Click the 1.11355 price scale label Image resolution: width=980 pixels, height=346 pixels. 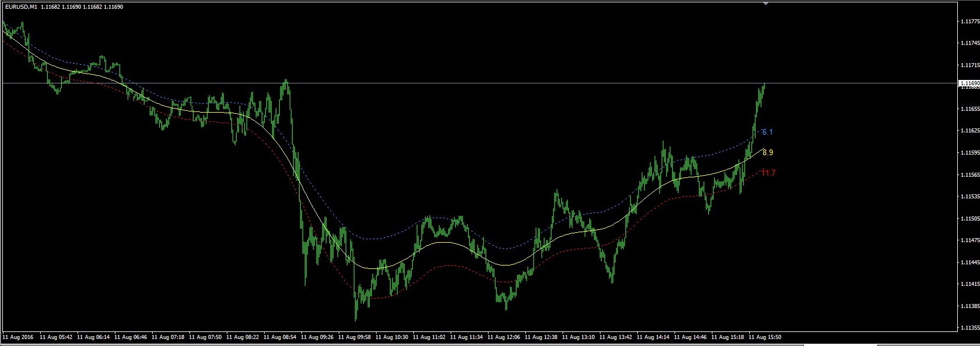pos(969,328)
